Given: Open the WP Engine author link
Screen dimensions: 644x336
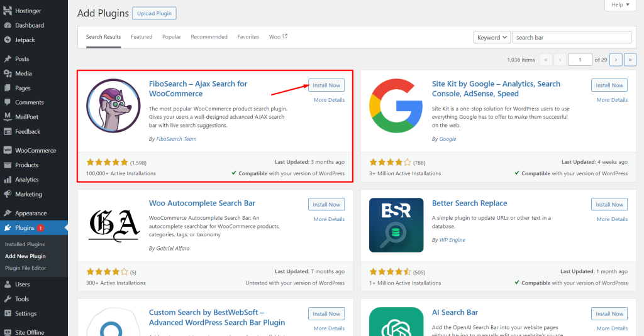Looking at the screenshot, I should [x=452, y=240].
